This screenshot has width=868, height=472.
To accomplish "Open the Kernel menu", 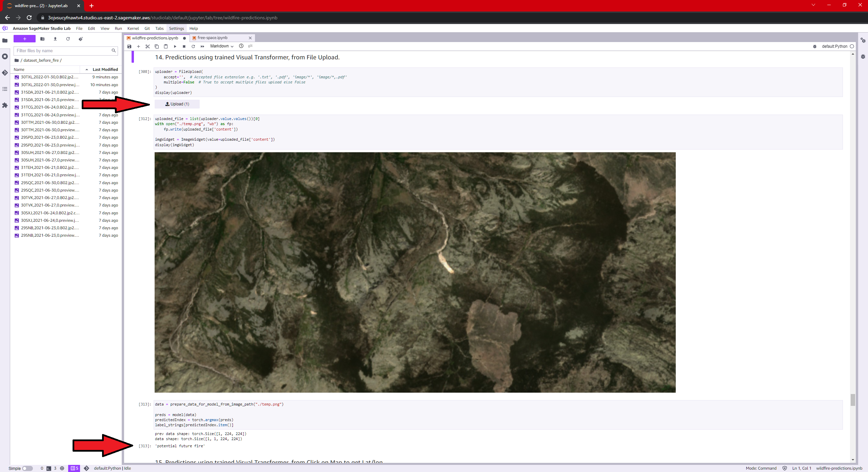I will pyautogui.click(x=133, y=28).
